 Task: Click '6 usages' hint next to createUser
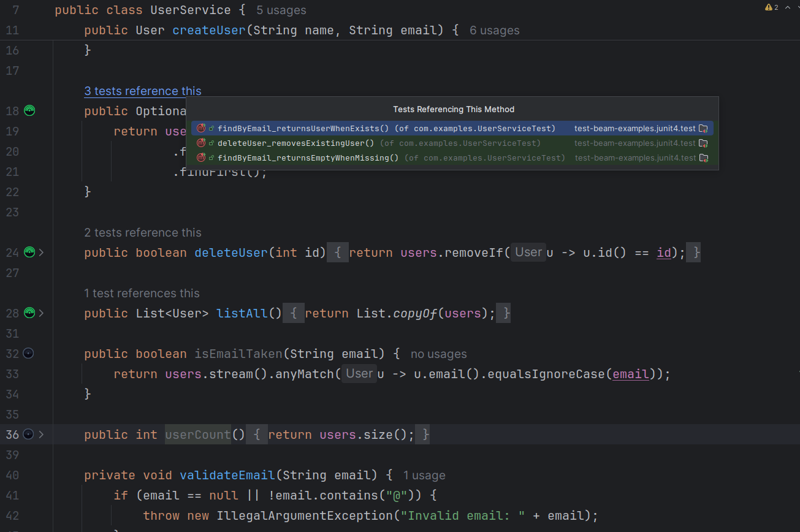click(494, 30)
